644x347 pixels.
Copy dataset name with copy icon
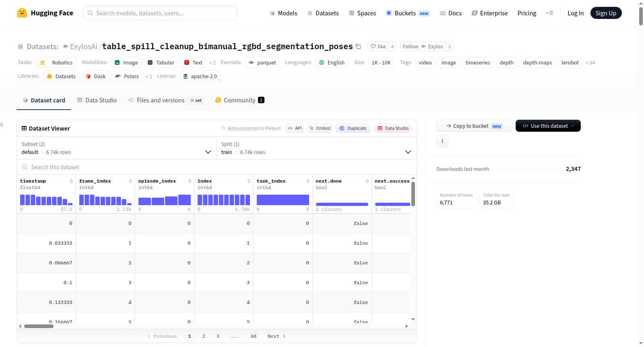(x=358, y=46)
